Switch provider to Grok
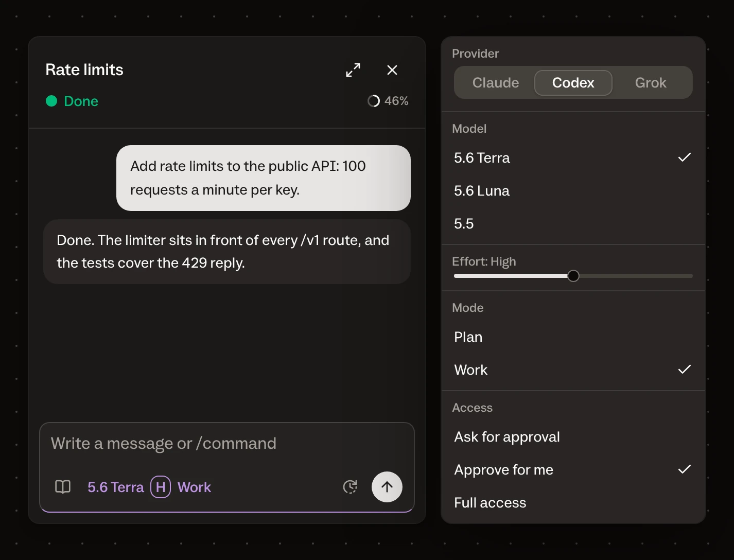The image size is (734, 560). pos(651,83)
